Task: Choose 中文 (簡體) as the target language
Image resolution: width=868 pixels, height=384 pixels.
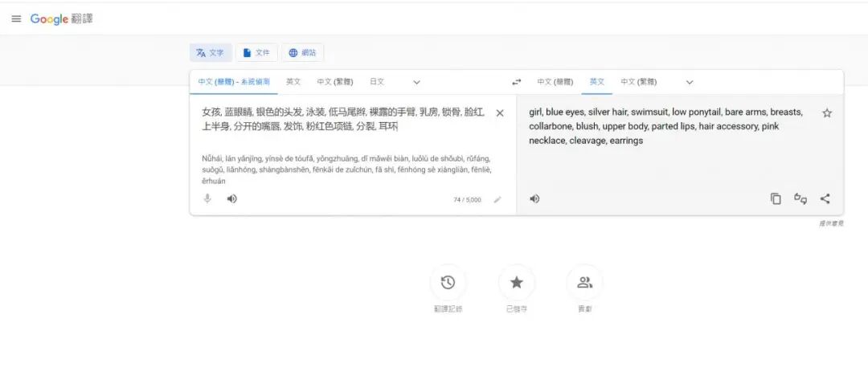Action: click(x=555, y=82)
